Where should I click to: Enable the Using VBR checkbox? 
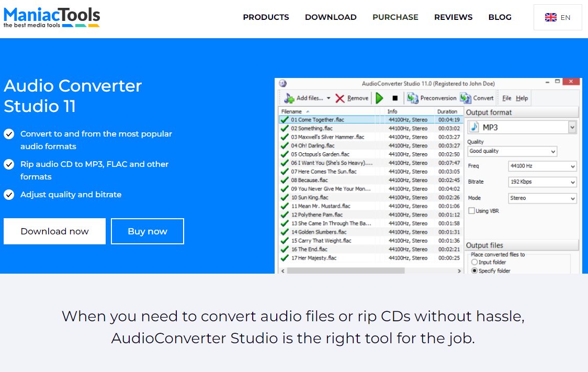point(472,211)
